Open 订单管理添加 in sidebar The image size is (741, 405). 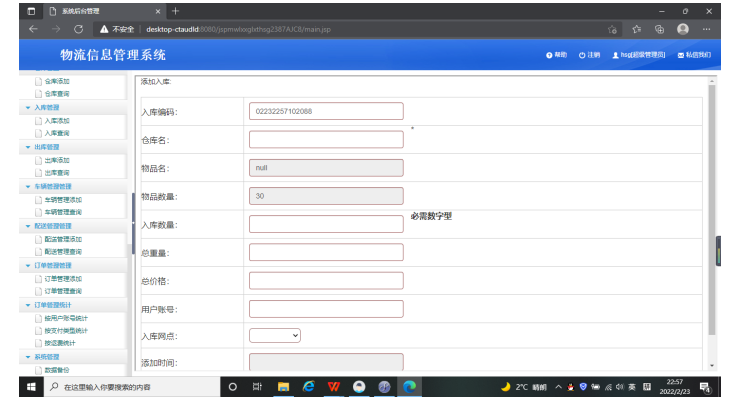tap(63, 279)
